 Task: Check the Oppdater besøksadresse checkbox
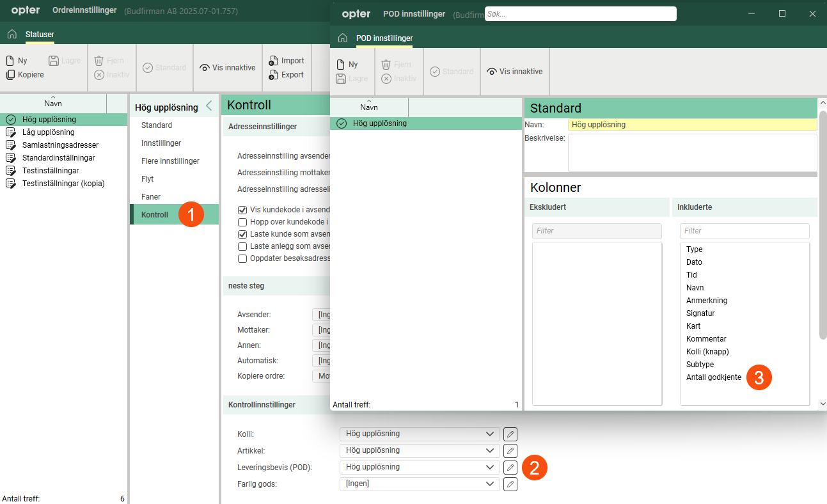(x=242, y=258)
